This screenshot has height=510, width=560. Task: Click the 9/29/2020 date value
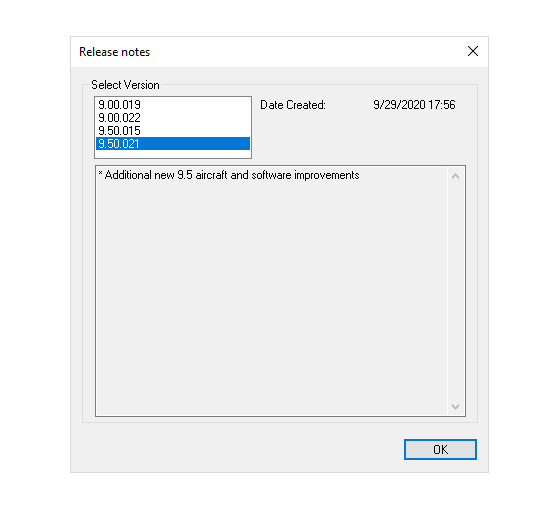(399, 105)
